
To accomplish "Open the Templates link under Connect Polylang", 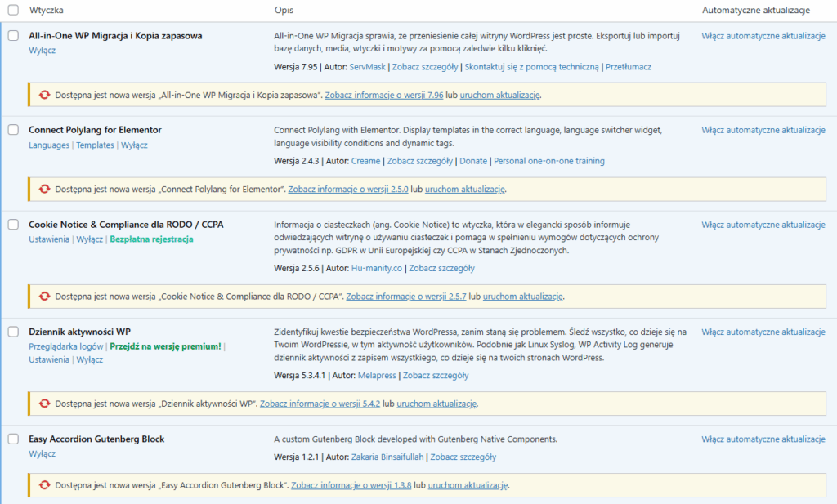I will click(95, 144).
